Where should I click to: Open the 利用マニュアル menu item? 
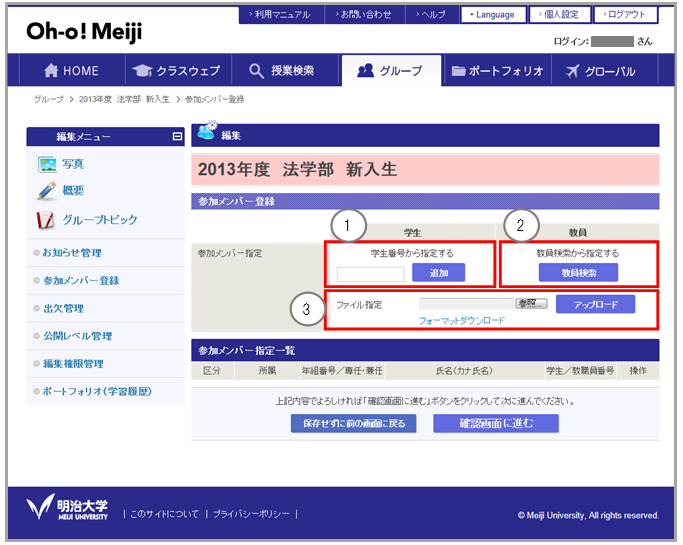click(x=281, y=14)
